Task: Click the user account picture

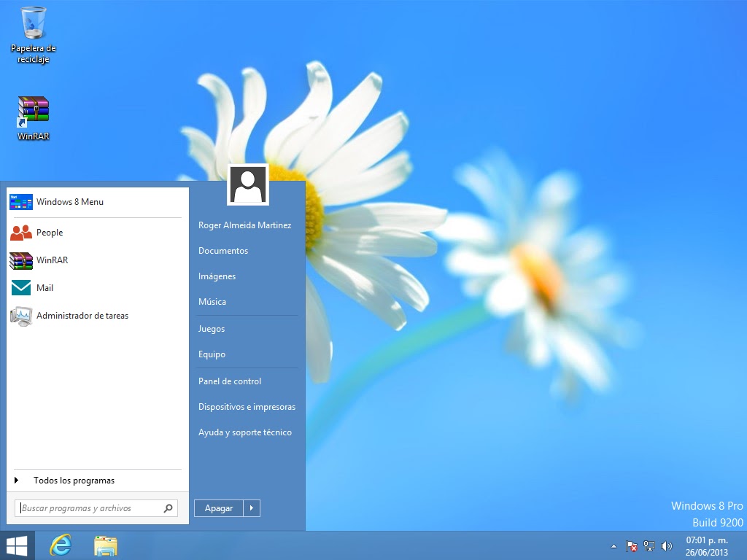Action: [248, 184]
